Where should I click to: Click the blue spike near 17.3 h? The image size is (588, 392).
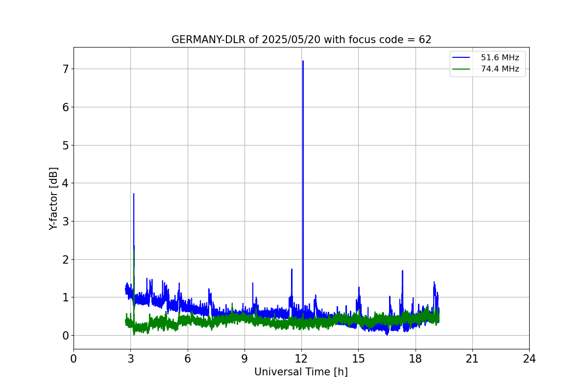[402, 271]
